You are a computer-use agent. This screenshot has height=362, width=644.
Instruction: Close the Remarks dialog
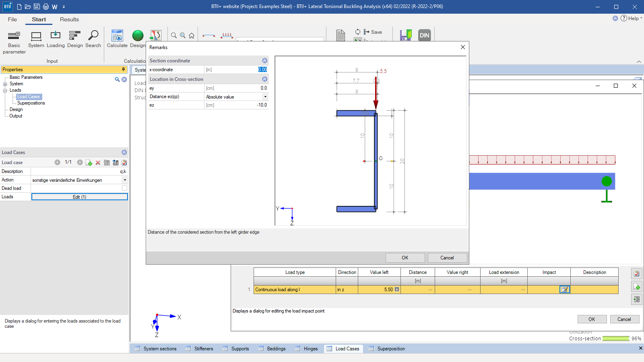point(462,47)
